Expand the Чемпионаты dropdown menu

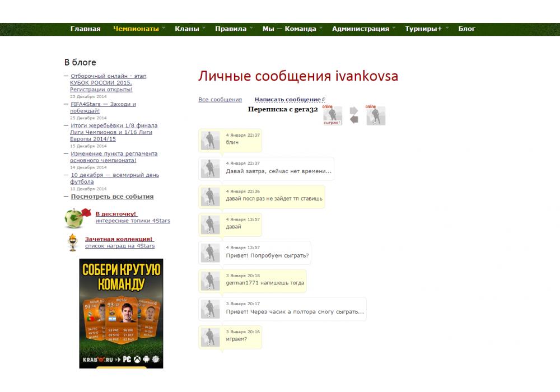tap(139, 29)
